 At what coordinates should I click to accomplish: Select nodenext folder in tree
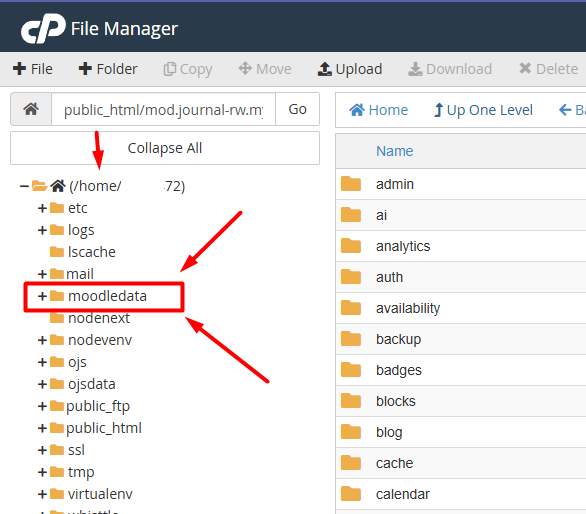point(99,318)
